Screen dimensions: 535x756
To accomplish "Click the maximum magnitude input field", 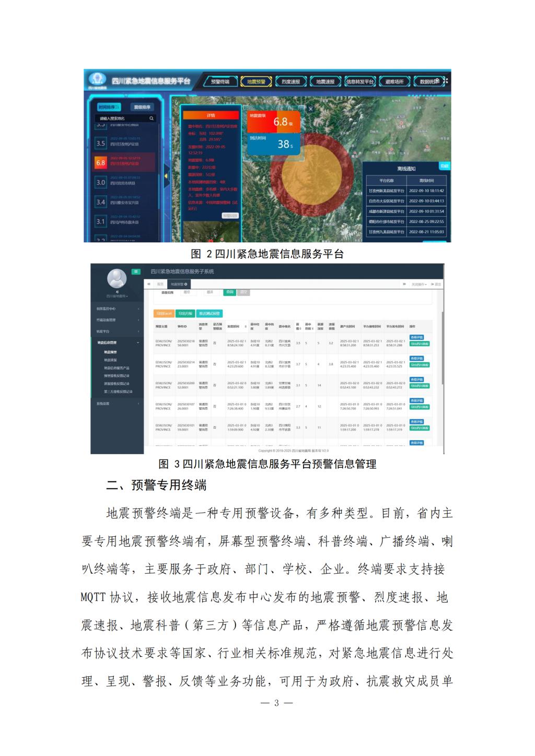I will tap(212, 292).
